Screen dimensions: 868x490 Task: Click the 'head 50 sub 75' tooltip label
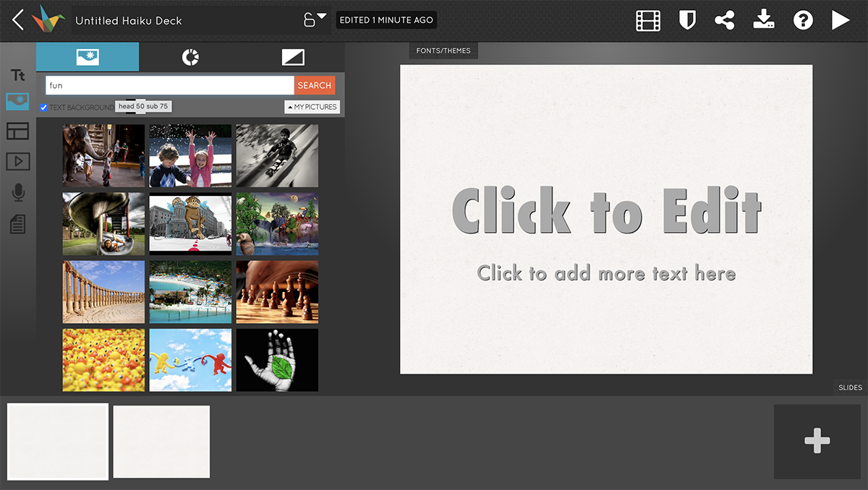click(x=143, y=106)
